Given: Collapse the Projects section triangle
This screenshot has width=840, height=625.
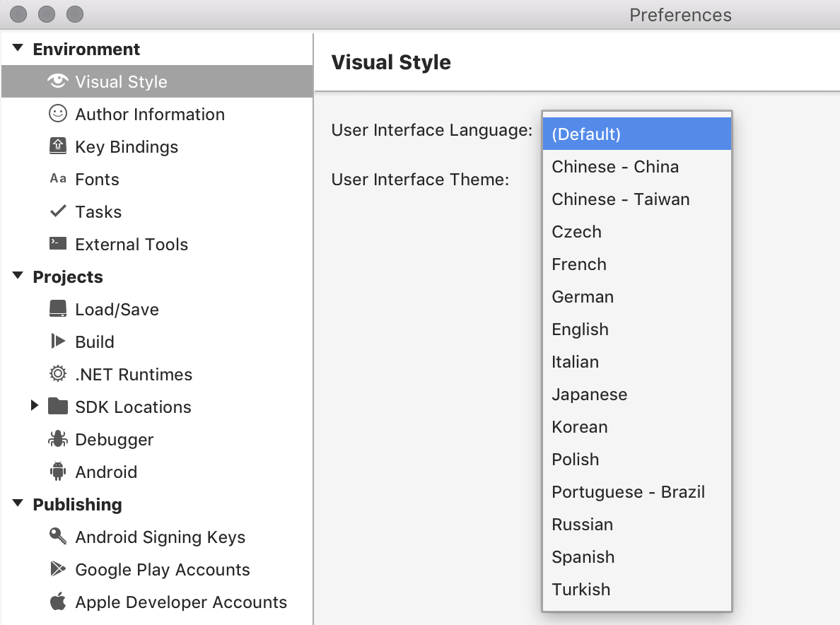Looking at the screenshot, I should 18,276.
